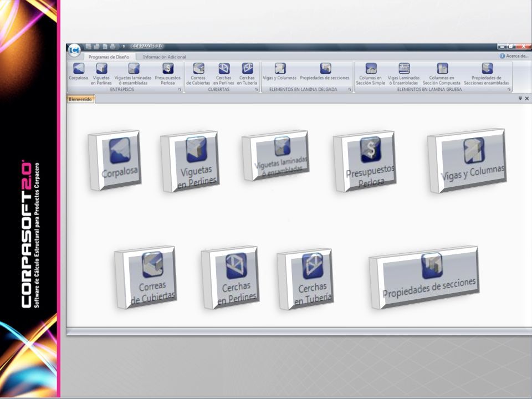Close the Bienvenido tab panel
Screen dimensions: 532x399
(x=527, y=99)
